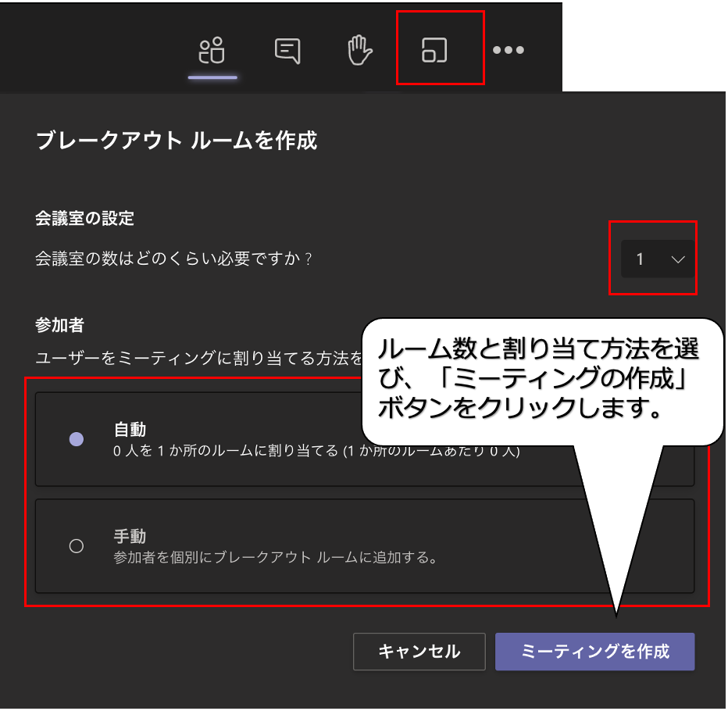Expand the room number chevron arrow
728x711 pixels.
[678, 260]
